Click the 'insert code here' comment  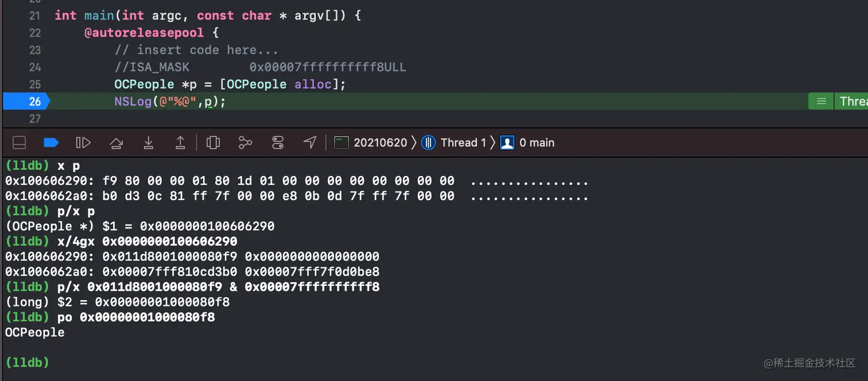196,50
